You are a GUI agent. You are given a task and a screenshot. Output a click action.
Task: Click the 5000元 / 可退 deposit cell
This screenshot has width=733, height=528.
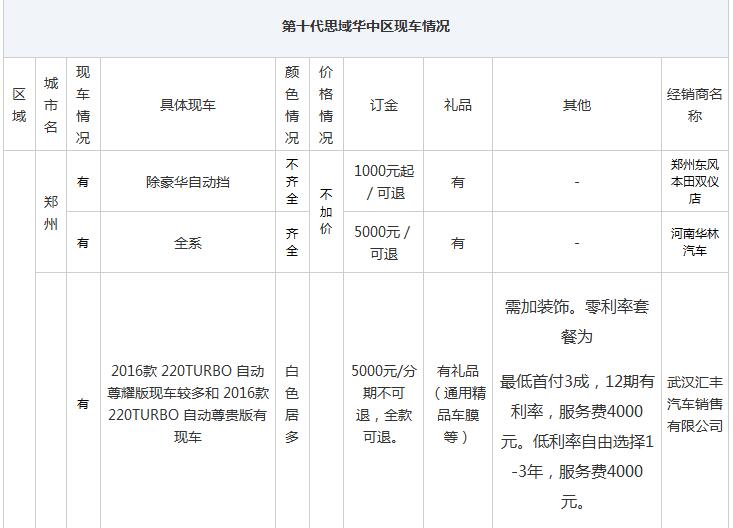383,243
